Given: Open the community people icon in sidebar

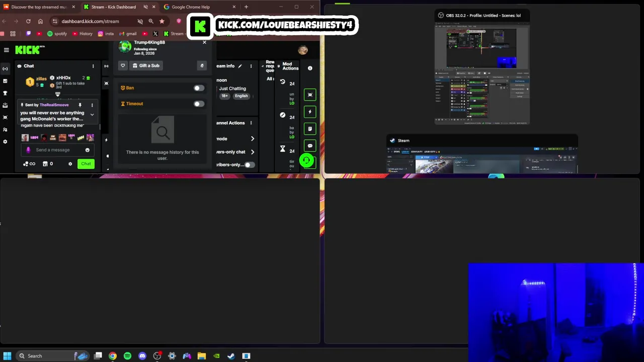Looking at the screenshot, I should point(5,129).
